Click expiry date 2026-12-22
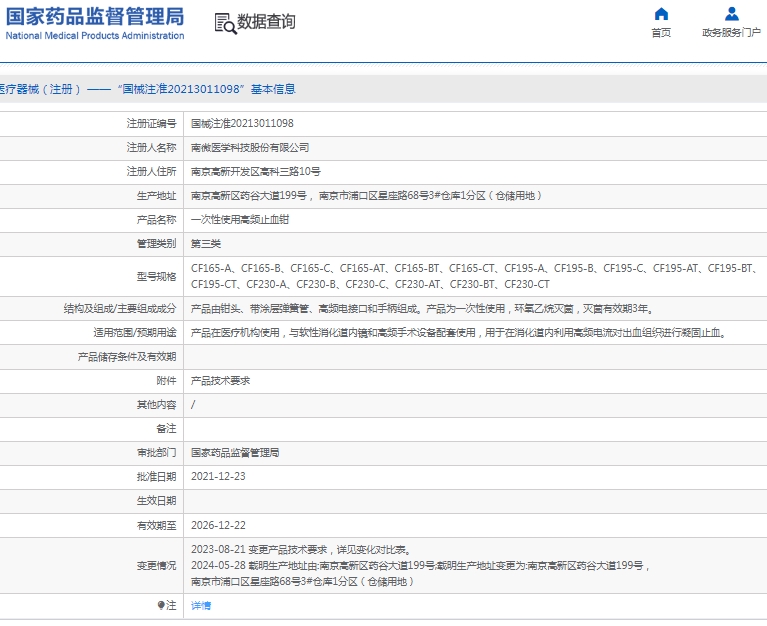 pos(218,525)
